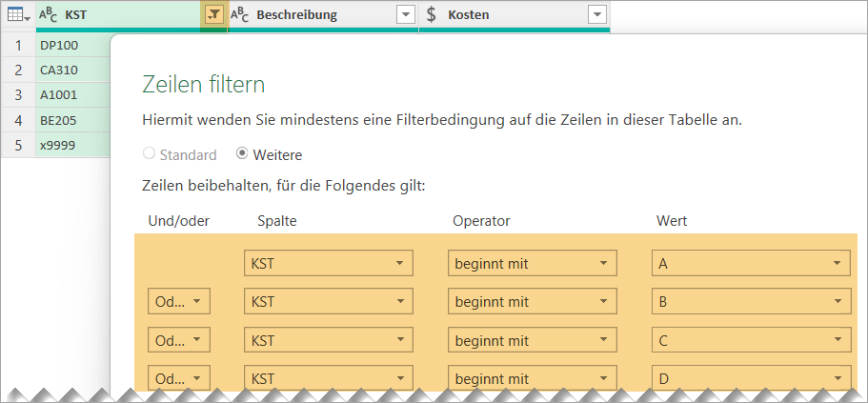The height and width of the screenshot is (403, 868).
Task: Select cell DP100 in KST column
Action: click(x=73, y=45)
